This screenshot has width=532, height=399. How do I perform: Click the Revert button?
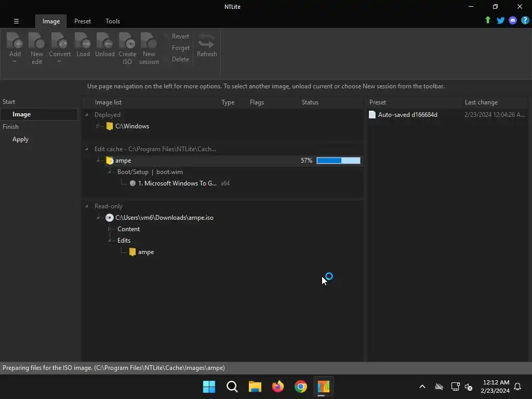[x=180, y=36]
